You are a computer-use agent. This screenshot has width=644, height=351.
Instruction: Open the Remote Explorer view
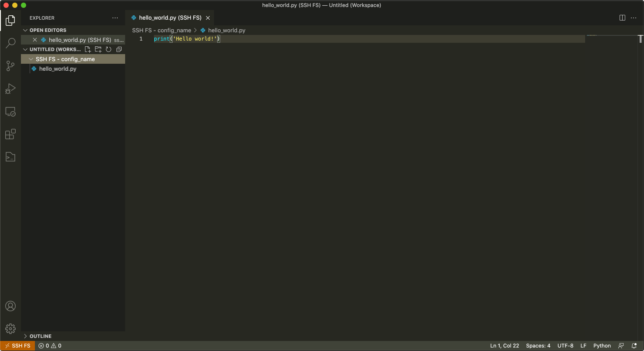[10, 112]
